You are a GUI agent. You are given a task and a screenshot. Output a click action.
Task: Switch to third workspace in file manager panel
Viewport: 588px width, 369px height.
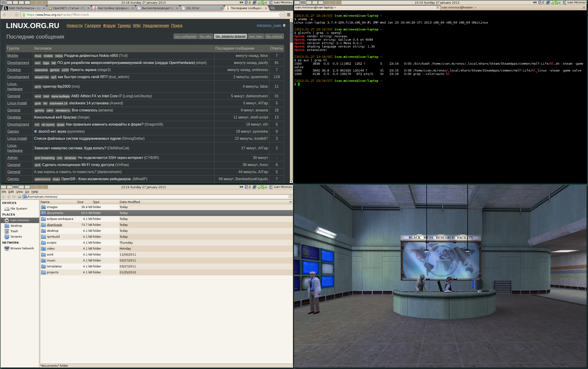pos(15,187)
